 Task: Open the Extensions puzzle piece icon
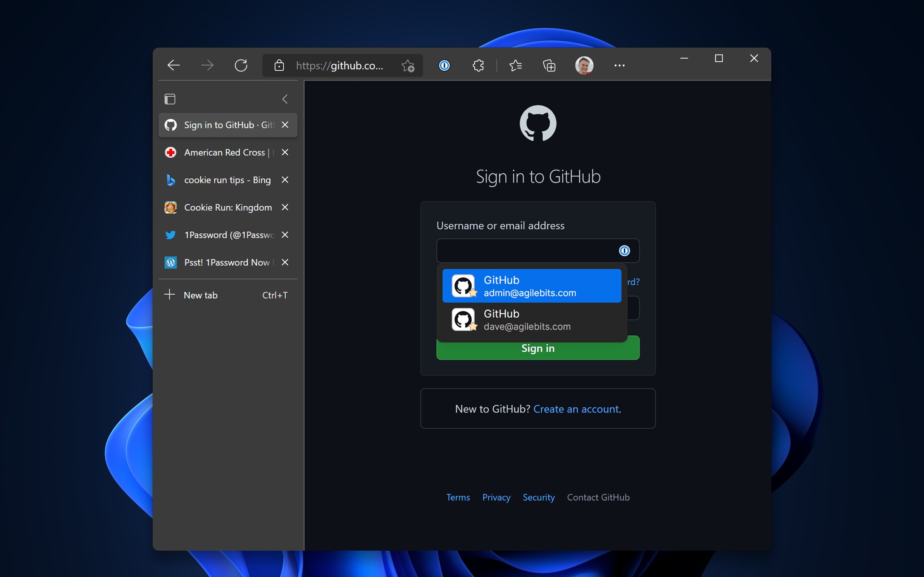(478, 66)
